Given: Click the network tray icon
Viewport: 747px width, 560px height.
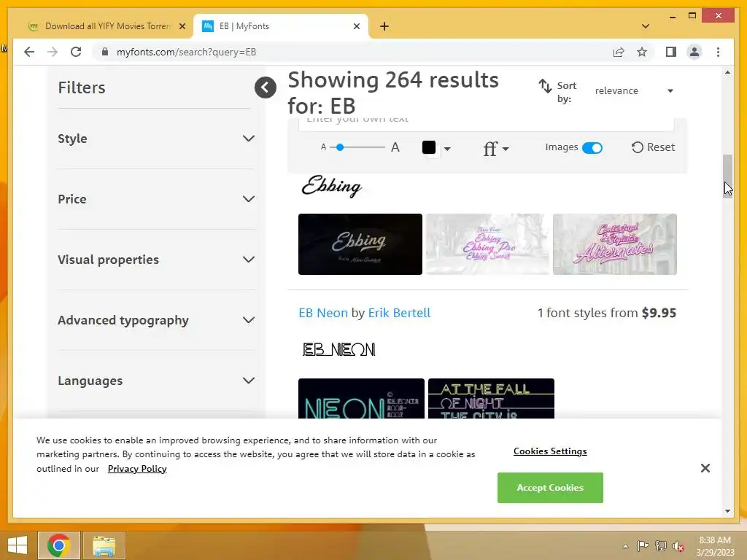Looking at the screenshot, I should click(x=661, y=545).
